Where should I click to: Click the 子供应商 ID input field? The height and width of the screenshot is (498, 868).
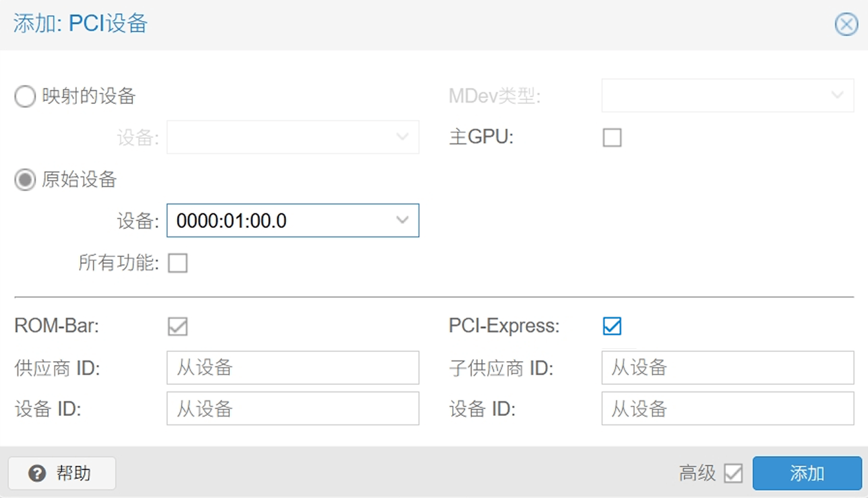[x=728, y=367]
